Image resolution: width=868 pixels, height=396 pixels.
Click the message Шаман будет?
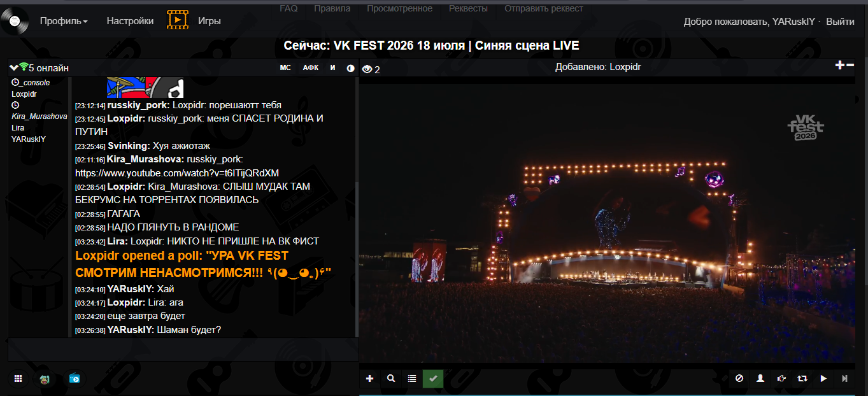point(189,330)
